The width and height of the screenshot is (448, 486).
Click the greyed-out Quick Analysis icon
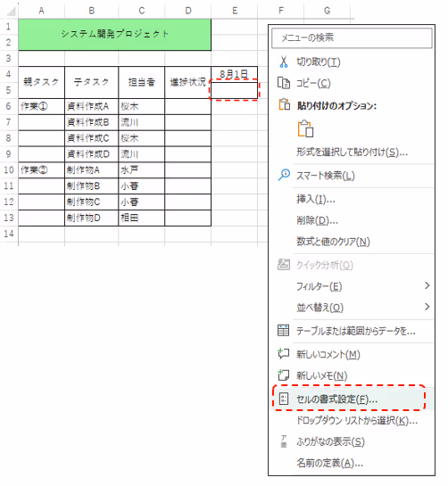pos(283,264)
